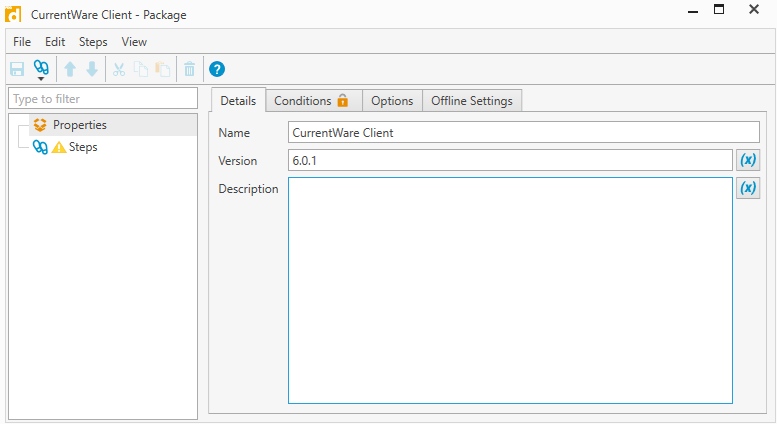The width and height of the screenshot is (777, 424).
Task: Select the Steps tree item
Action: pos(83,147)
